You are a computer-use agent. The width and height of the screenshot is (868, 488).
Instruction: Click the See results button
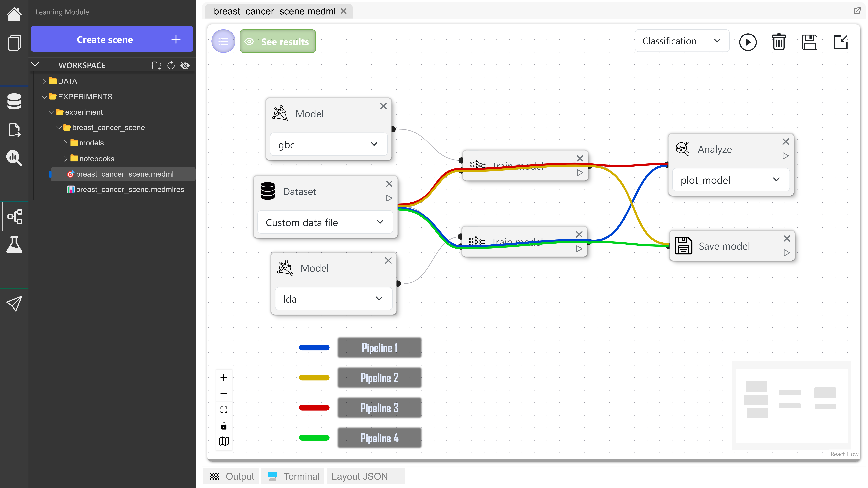[278, 41]
